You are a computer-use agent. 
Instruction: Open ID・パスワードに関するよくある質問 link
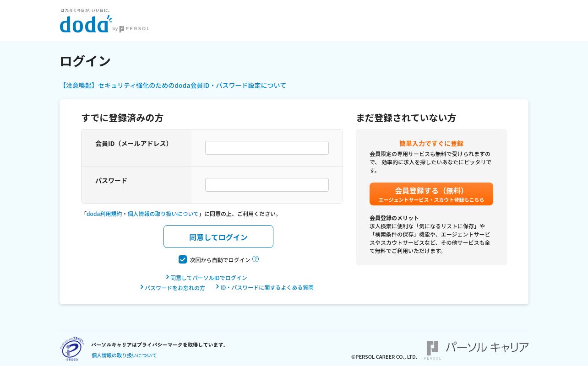[267, 287]
